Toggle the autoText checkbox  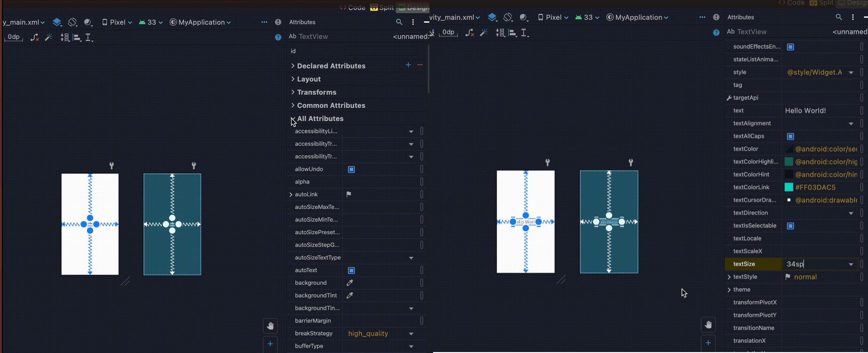(351, 271)
